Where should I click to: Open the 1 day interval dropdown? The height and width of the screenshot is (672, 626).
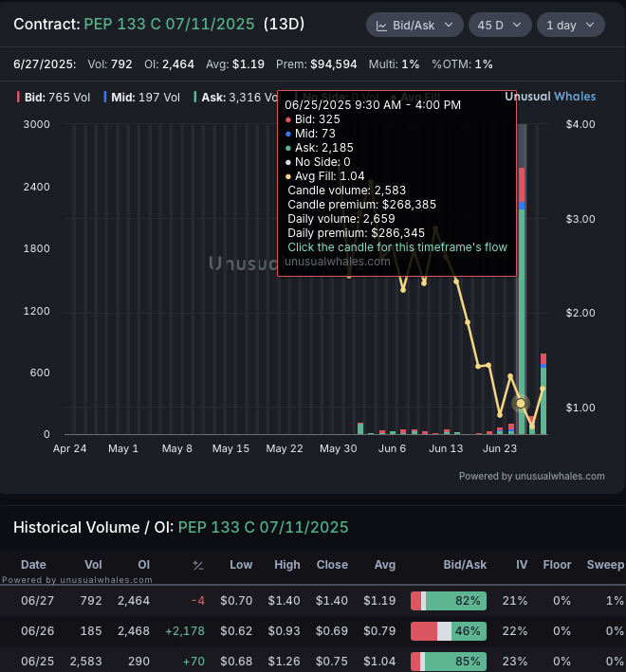pos(571,26)
